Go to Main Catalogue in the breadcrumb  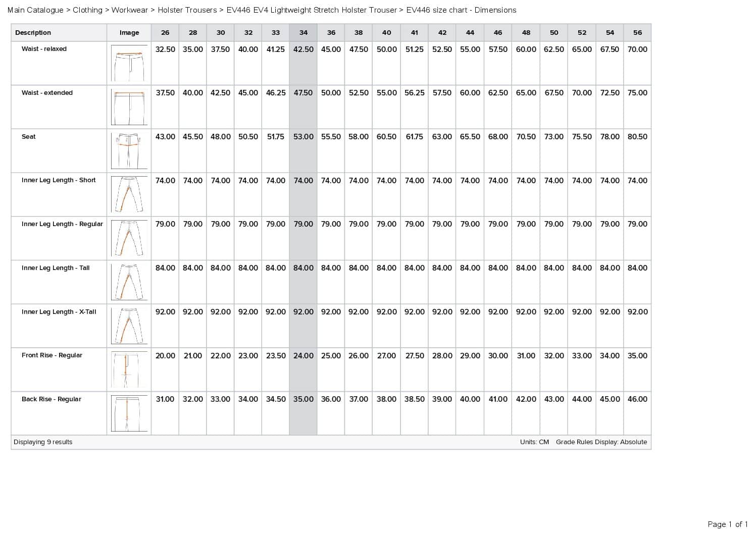pos(35,10)
